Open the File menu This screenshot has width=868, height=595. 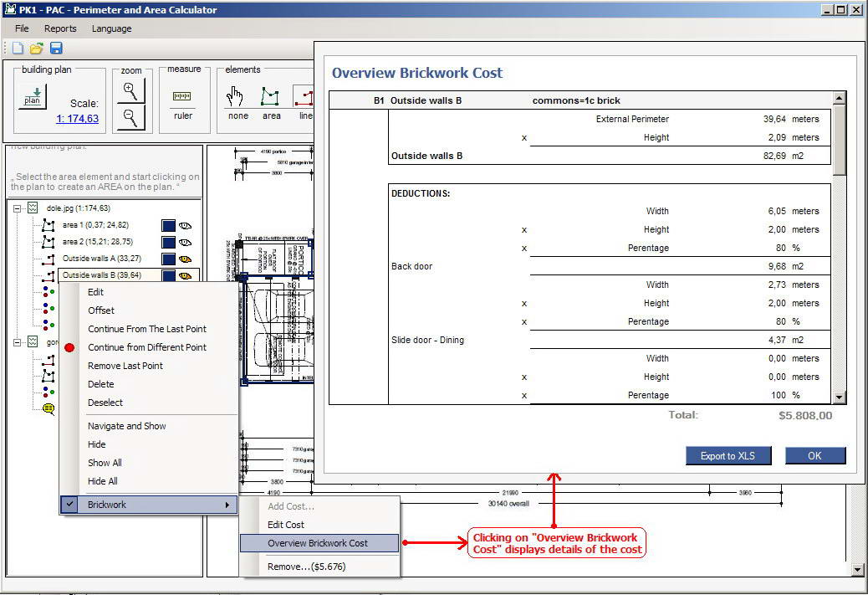(22, 28)
